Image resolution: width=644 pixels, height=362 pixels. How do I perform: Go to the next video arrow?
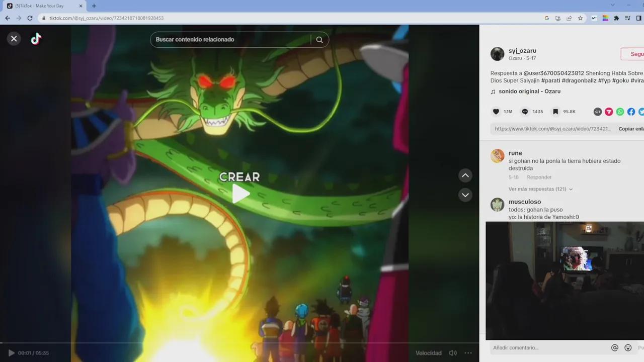pyautogui.click(x=465, y=195)
